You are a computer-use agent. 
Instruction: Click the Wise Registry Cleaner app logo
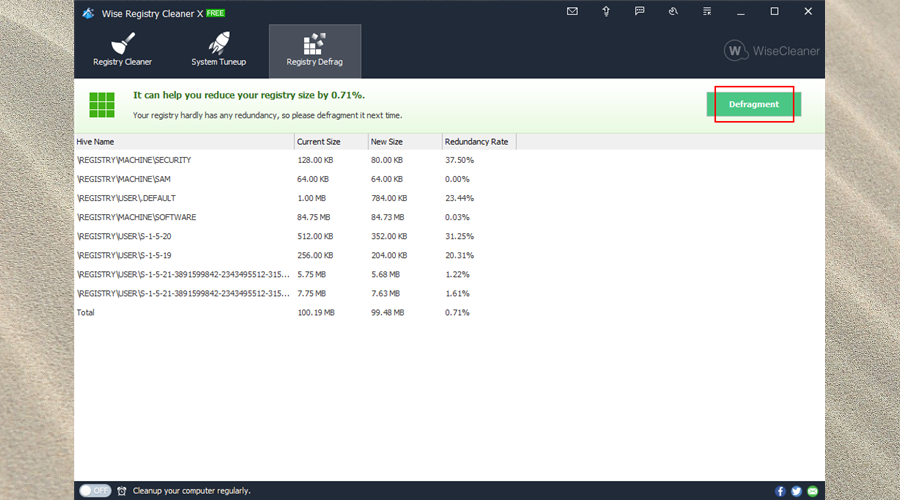click(x=88, y=13)
